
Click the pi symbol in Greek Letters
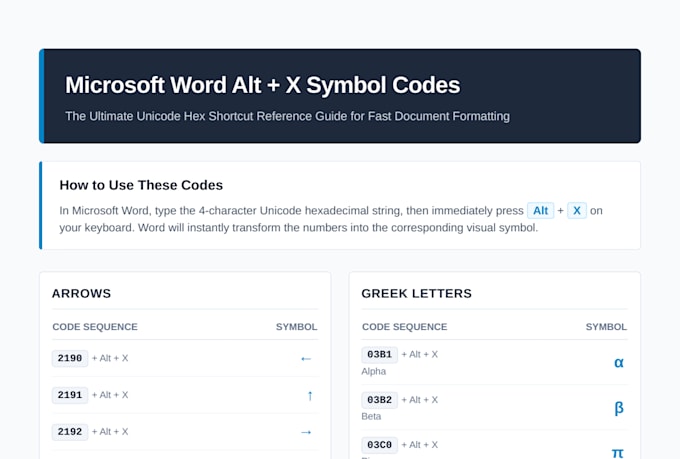(x=618, y=453)
